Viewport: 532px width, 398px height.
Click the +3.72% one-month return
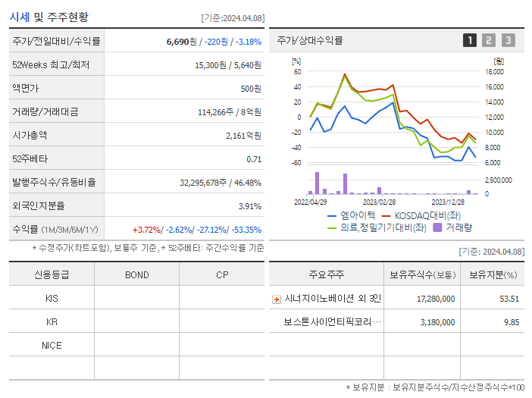tap(146, 230)
